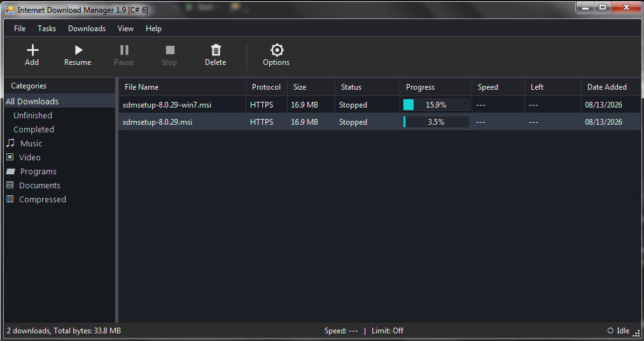The image size is (644, 341).
Task: Click 16.9 MB size of xdmsetup-8.0.29.msi
Action: 304,122
